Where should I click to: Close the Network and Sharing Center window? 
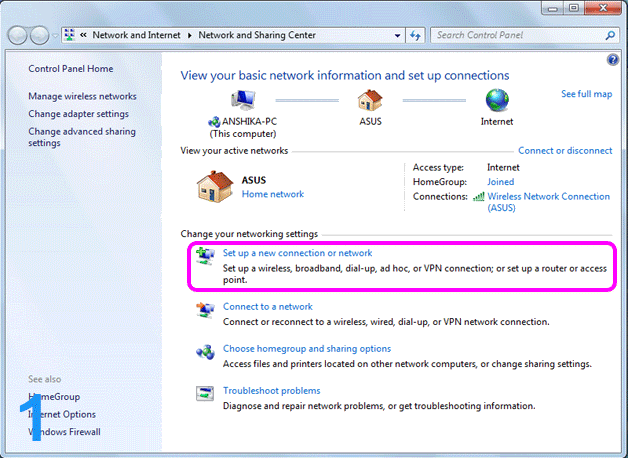(603, 8)
